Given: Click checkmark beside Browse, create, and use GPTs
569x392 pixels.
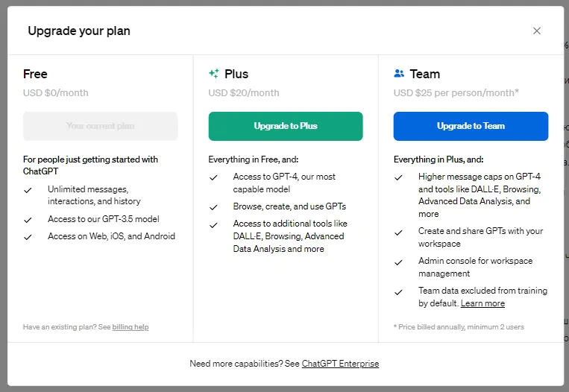Looking at the screenshot, I should [x=213, y=207].
